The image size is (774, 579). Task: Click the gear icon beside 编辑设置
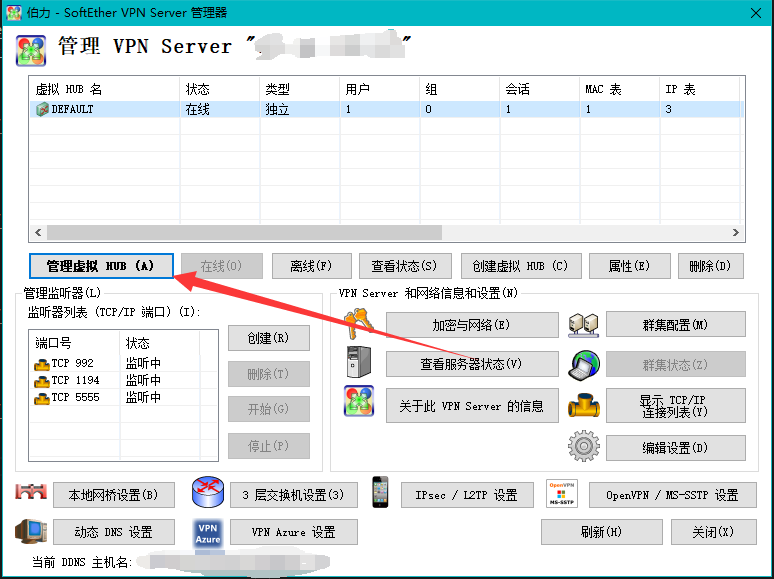(584, 446)
